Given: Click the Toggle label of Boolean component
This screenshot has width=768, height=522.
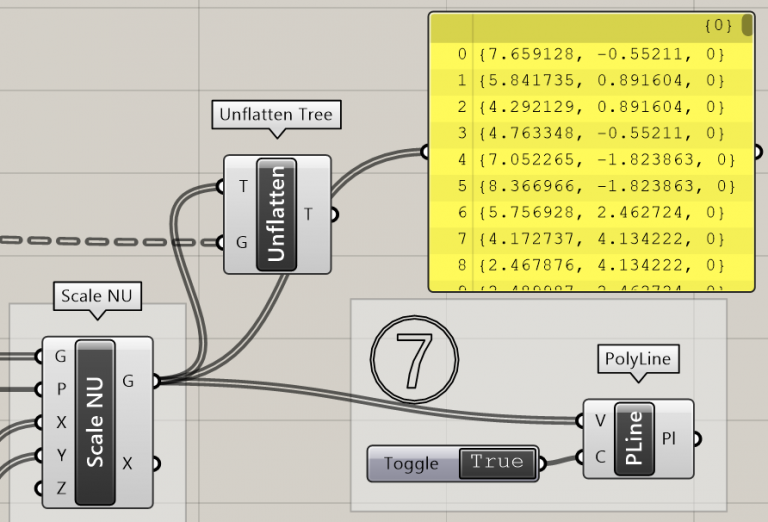Looking at the screenshot, I should coord(411,463).
